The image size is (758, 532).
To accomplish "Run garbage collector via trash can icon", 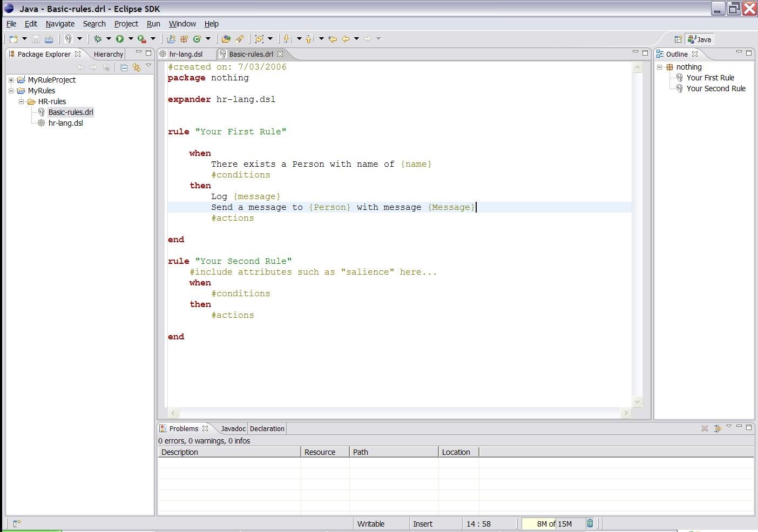I will (x=590, y=523).
